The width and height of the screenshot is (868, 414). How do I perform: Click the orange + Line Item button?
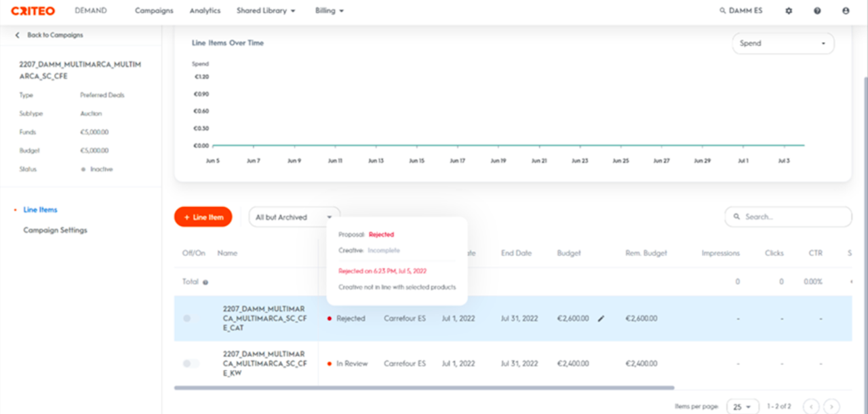coord(203,217)
